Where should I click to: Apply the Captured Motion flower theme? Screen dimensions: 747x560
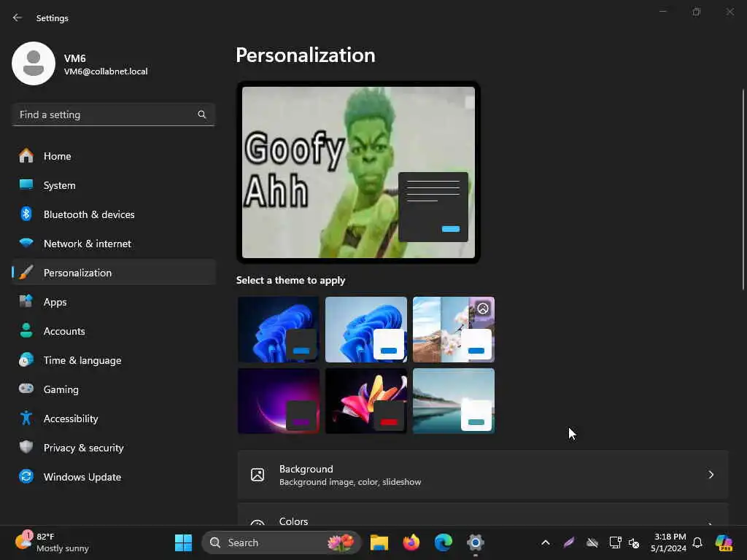366,401
